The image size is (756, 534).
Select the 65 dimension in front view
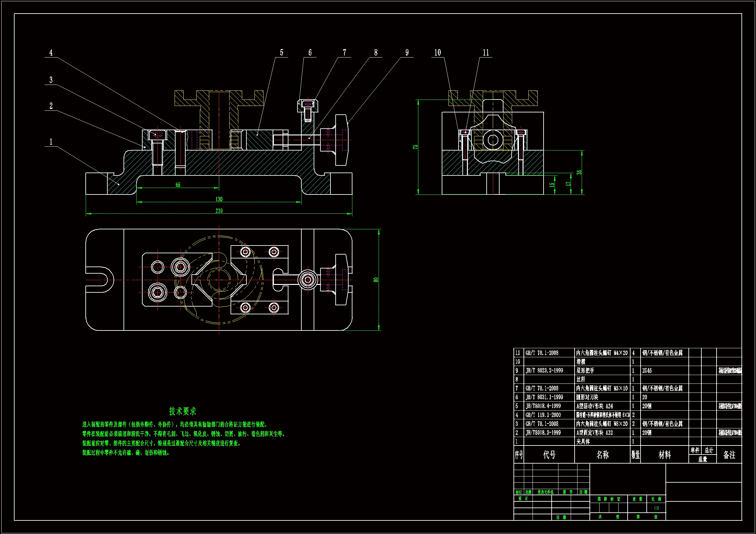pos(178,185)
